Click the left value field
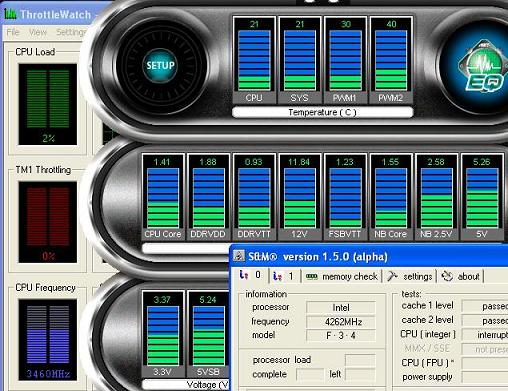508x391 pixels. click(x=360, y=374)
